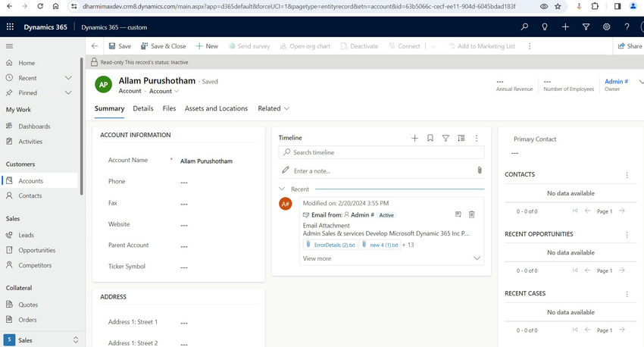The width and height of the screenshot is (644, 347).
Task: Collapse the Recent timeline section
Action: pyautogui.click(x=282, y=189)
